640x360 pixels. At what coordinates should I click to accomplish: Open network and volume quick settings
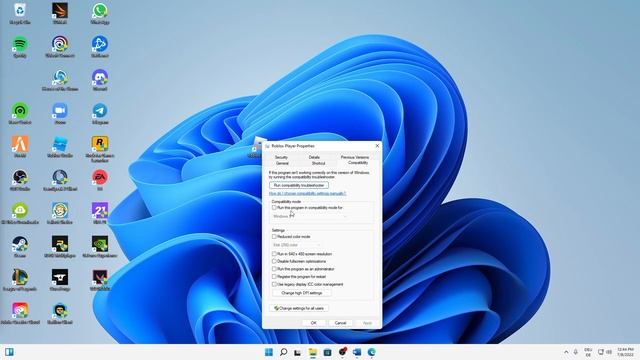(x=604, y=352)
